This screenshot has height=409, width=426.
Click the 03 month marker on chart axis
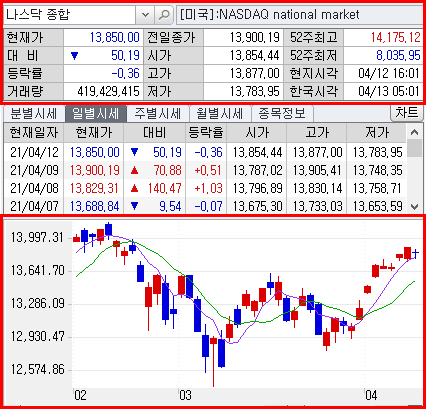(x=185, y=395)
